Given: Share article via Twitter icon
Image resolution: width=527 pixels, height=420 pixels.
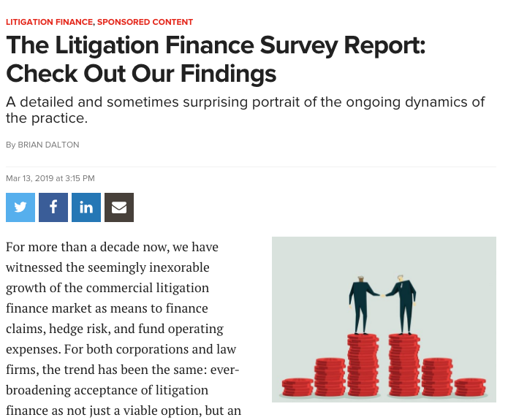Looking at the screenshot, I should tap(20, 207).
